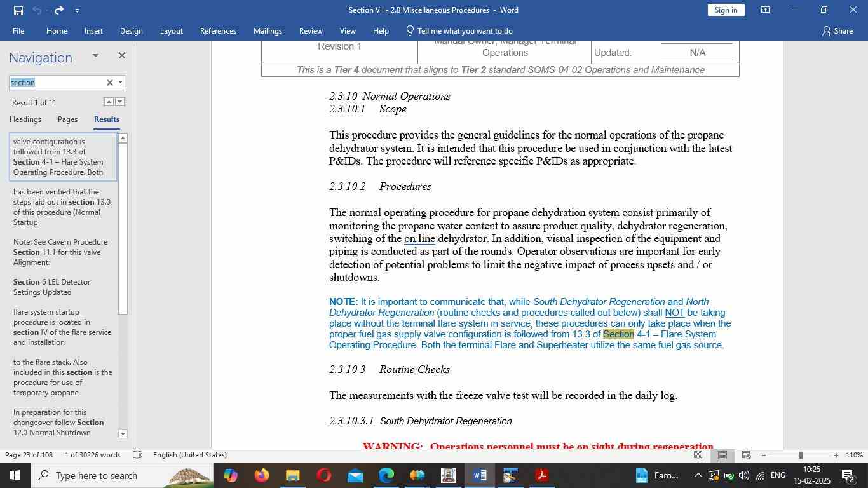Click the search box containing 'section'
Viewport: 868px width, 488px height.
click(x=56, y=83)
